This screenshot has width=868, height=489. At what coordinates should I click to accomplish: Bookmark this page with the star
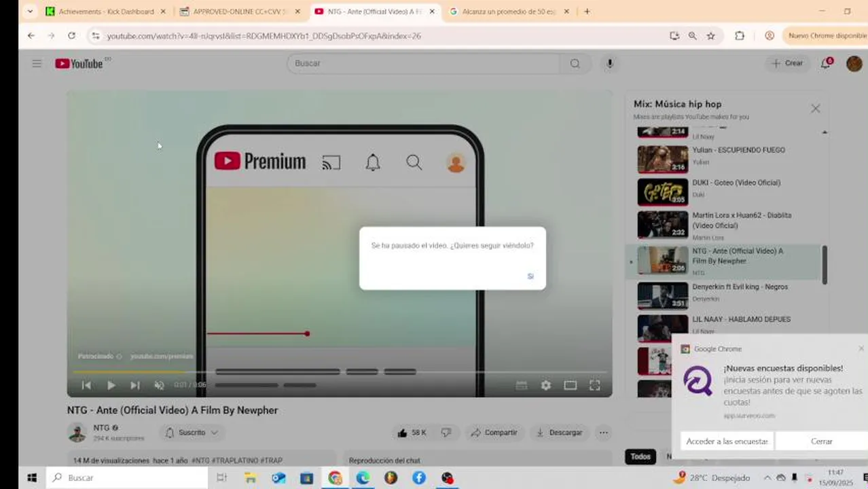tap(710, 36)
